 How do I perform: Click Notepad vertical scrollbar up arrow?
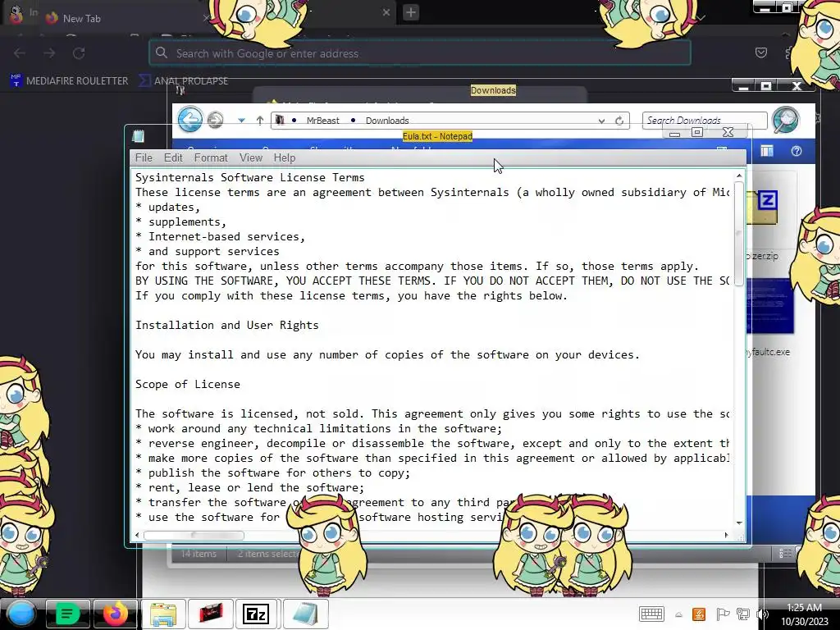(x=739, y=176)
